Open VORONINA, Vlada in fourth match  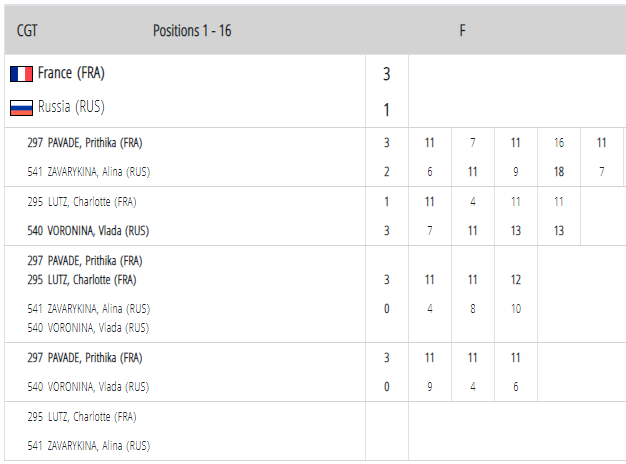pyautogui.click(x=88, y=387)
